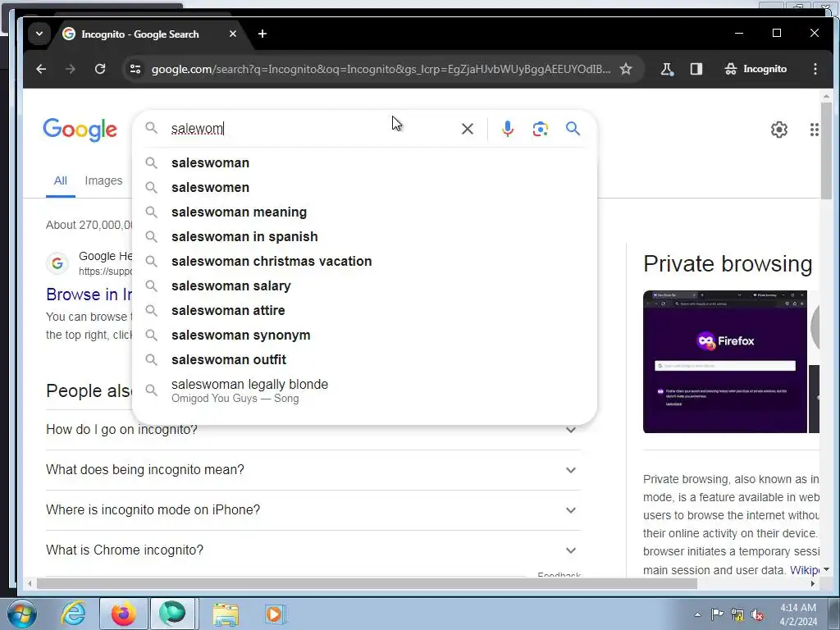Screen dimensions: 840x630
Task: Click the network tray icon
Action: coord(737,615)
